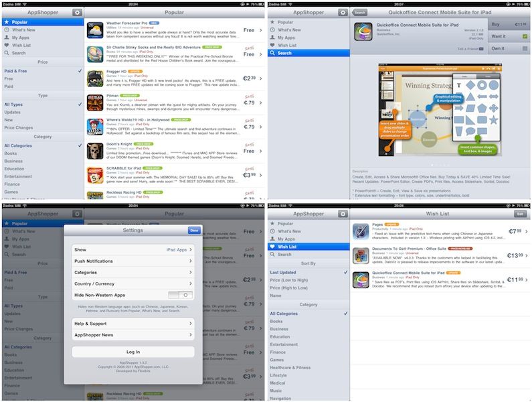
Task: Tap Sir Charlie Stinky Socks app icon in undimmed Popular list
Action: pyautogui.click(x=95, y=54)
